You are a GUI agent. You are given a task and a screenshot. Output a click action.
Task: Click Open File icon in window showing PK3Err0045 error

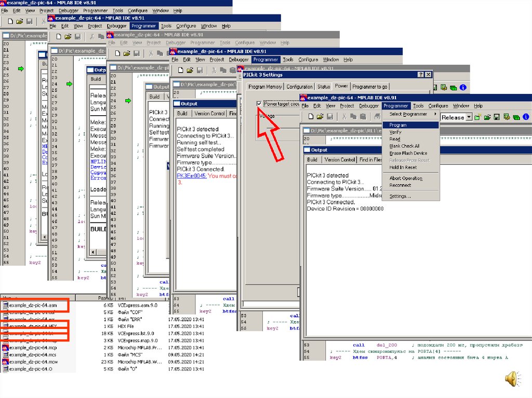pos(190,70)
